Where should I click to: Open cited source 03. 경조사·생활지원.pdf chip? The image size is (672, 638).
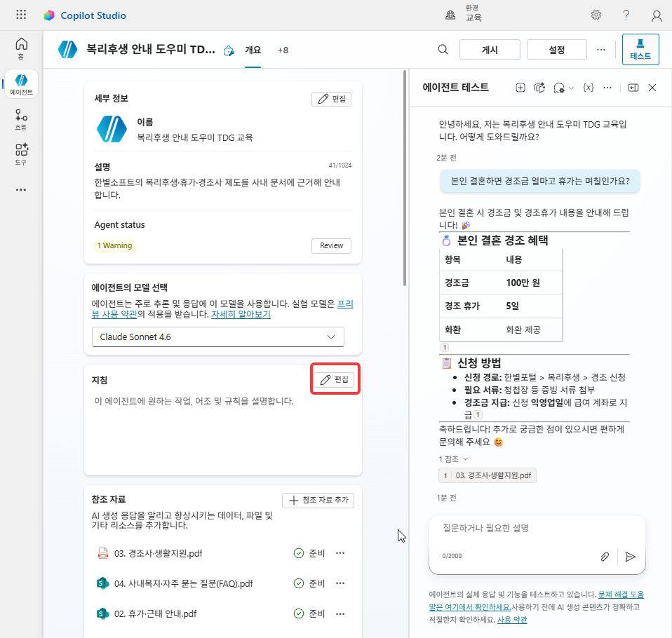coord(488,475)
